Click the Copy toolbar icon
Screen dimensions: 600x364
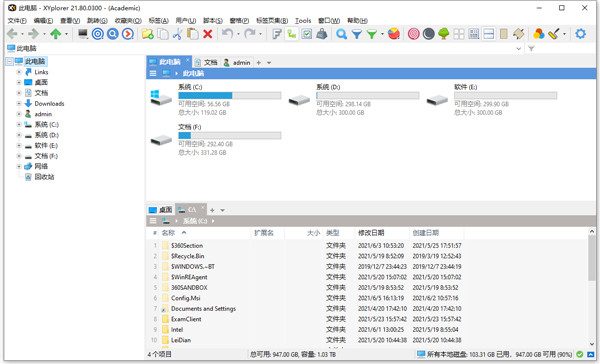tap(163, 34)
